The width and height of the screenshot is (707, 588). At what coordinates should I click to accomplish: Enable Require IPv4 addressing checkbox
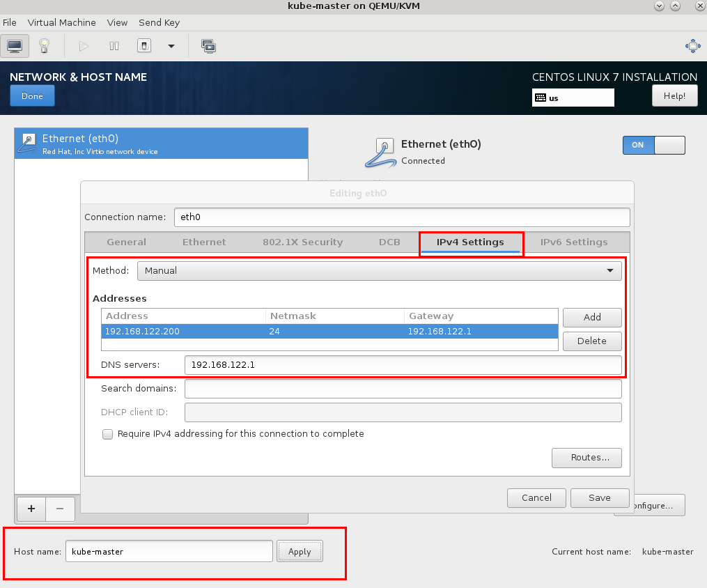pos(107,434)
